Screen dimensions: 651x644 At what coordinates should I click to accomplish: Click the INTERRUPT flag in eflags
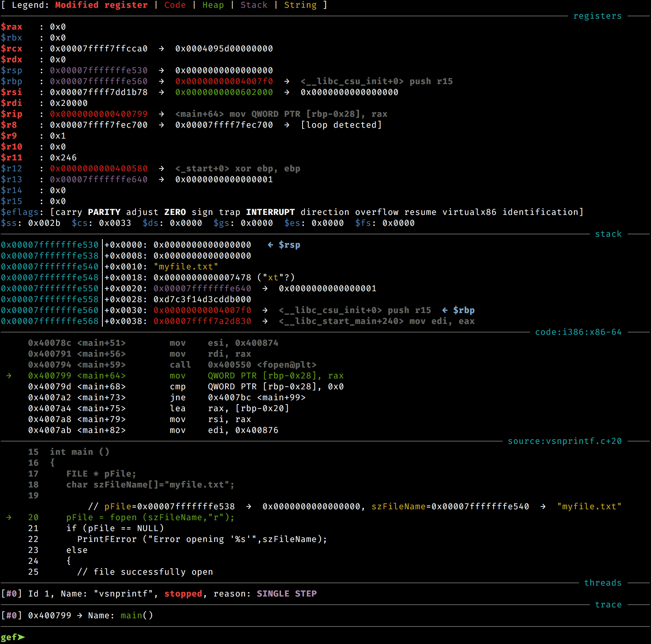pyautogui.click(x=270, y=212)
